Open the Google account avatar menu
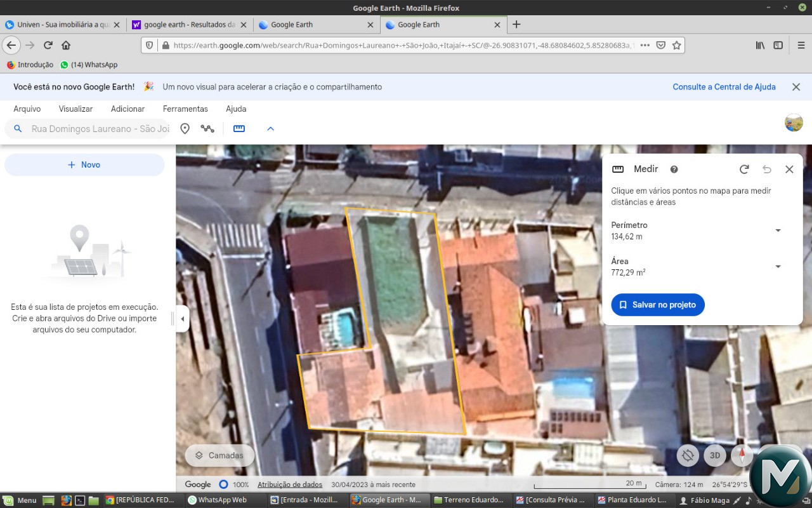The height and width of the screenshot is (508, 812). click(x=794, y=123)
